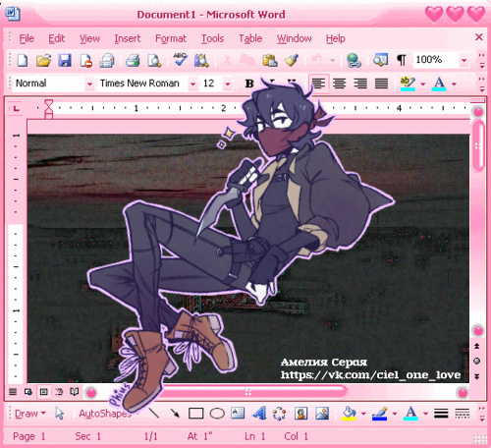Apply Font Color A on Drawing toolbar
This screenshot has width=491, height=448.
[410, 414]
